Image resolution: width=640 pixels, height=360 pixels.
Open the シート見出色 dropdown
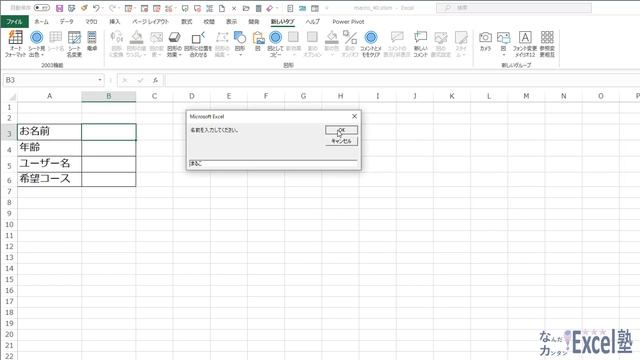pos(37,44)
